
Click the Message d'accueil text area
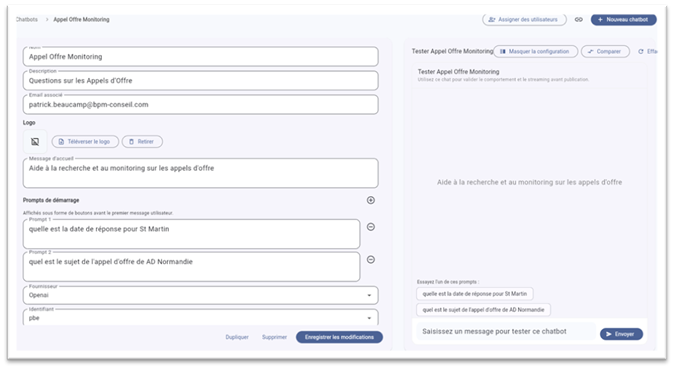[200, 173]
